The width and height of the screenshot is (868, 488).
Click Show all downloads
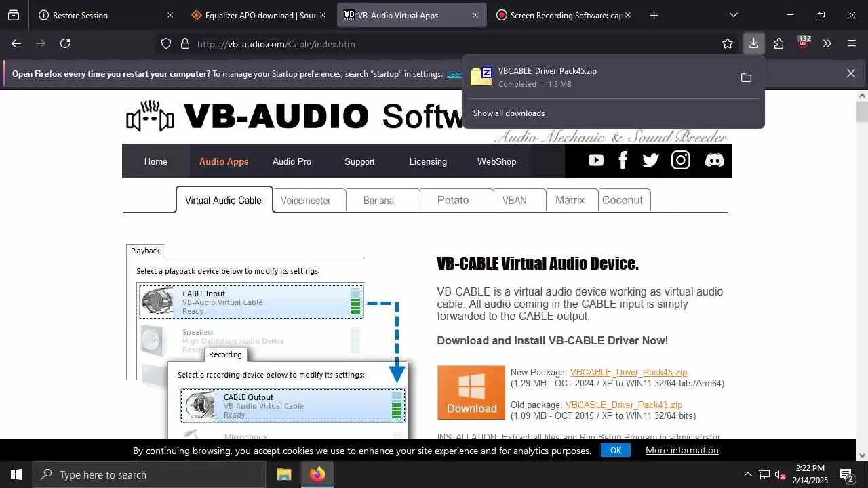click(x=509, y=113)
